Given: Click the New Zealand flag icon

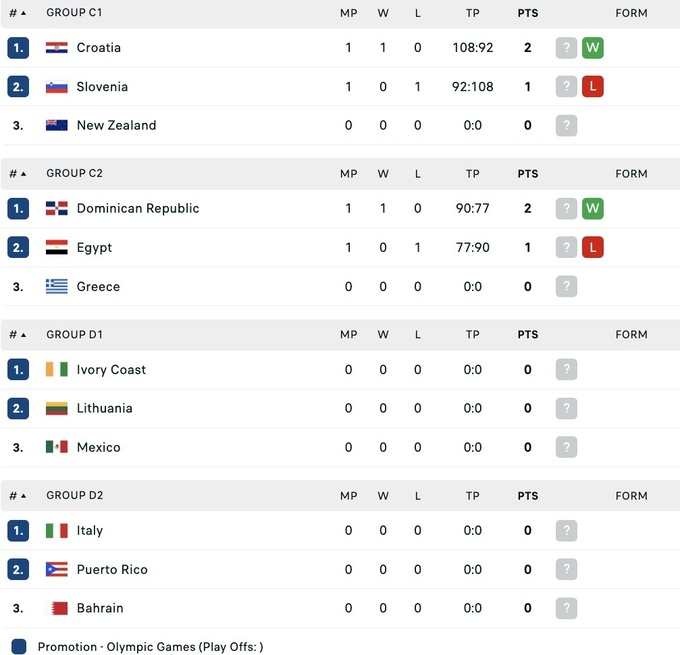Looking at the screenshot, I should (x=57, y=126).
